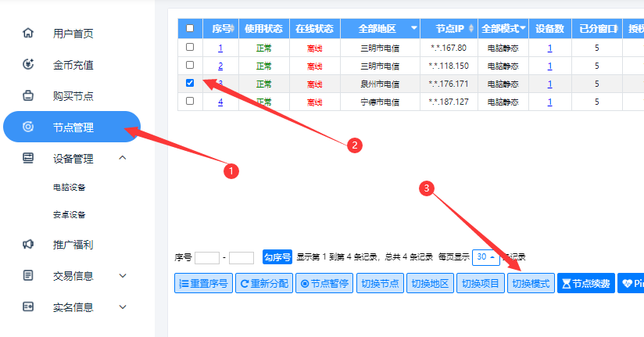Click the IP cell *.*.187.127
This screenshot has width=644, height=337.
point(449,102)
